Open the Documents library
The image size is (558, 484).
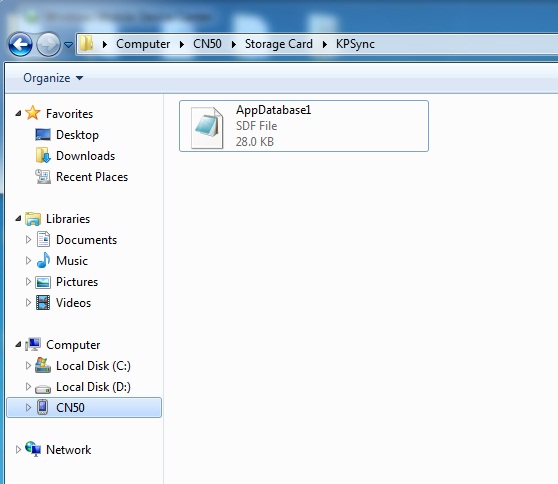pyautogui.click(x=86, y=240)
